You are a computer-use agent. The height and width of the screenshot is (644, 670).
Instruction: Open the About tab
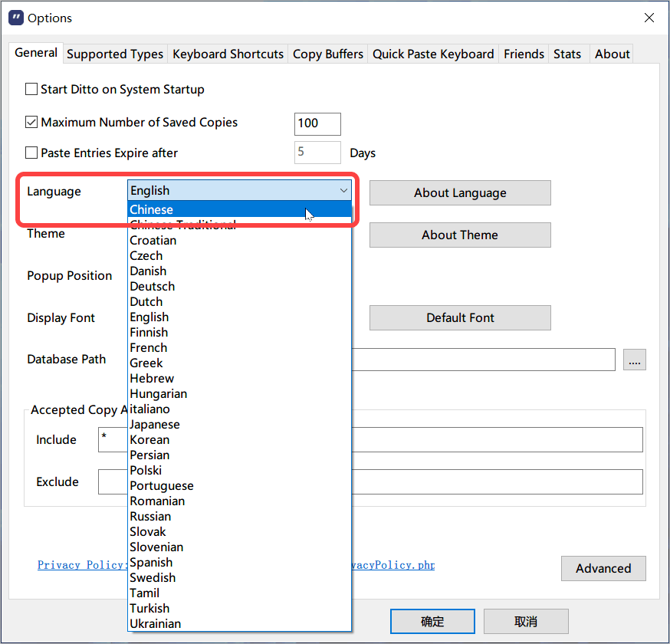click(612, 54)
